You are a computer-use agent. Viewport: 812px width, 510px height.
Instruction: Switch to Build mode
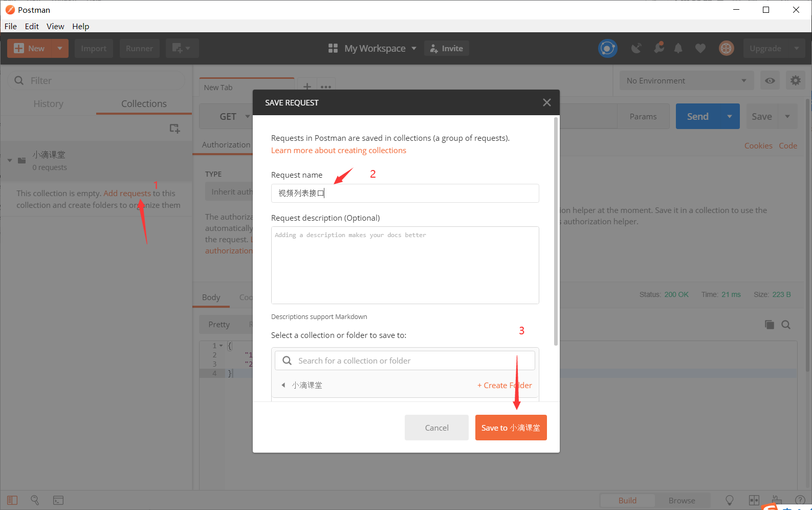(627, 500)
